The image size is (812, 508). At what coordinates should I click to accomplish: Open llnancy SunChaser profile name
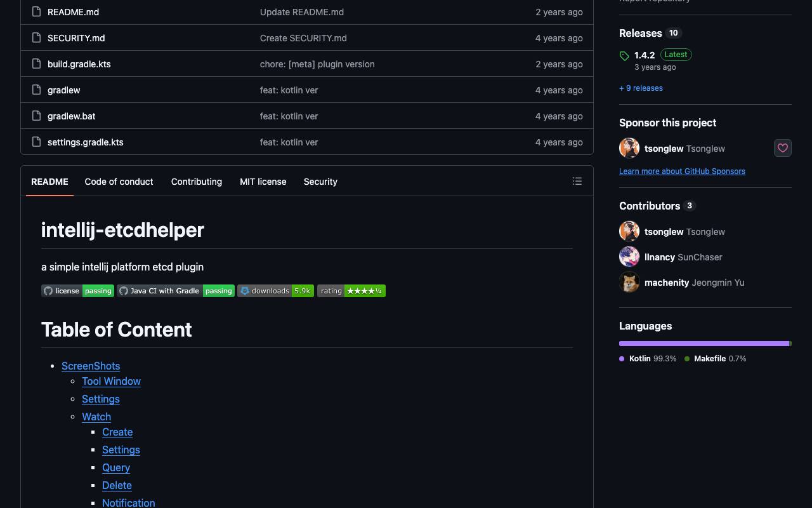[683, 257]
